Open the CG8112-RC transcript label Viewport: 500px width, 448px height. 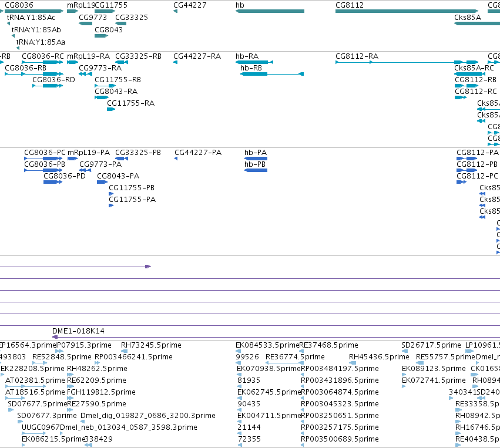[476, 92]
